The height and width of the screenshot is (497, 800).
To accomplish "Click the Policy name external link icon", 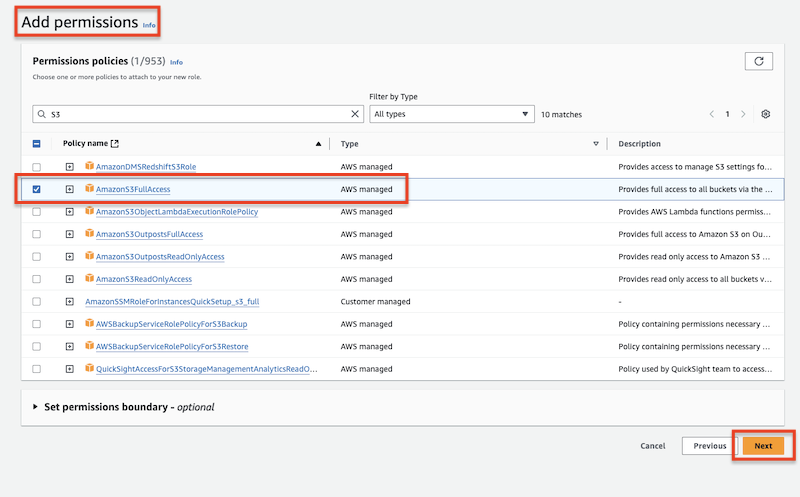I will [x=115, y=144].
